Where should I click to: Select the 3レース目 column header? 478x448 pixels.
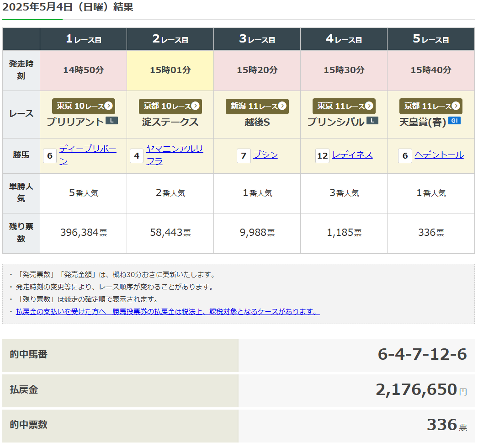tap(257, 39)
